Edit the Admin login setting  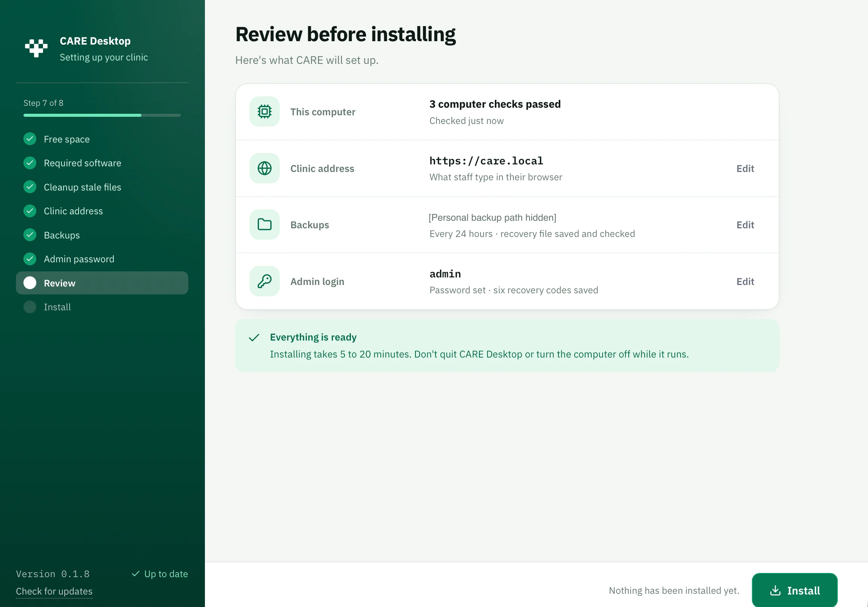pos(745,282)
